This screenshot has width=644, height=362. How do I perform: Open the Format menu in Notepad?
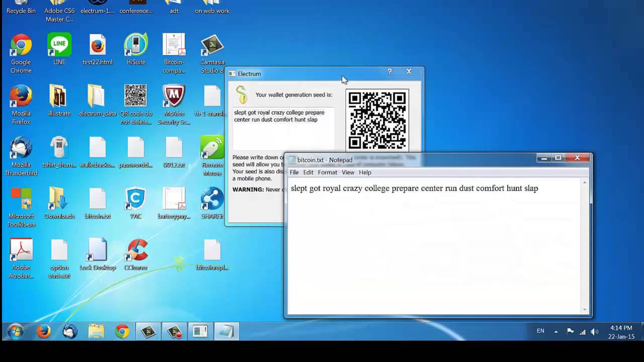328,172
